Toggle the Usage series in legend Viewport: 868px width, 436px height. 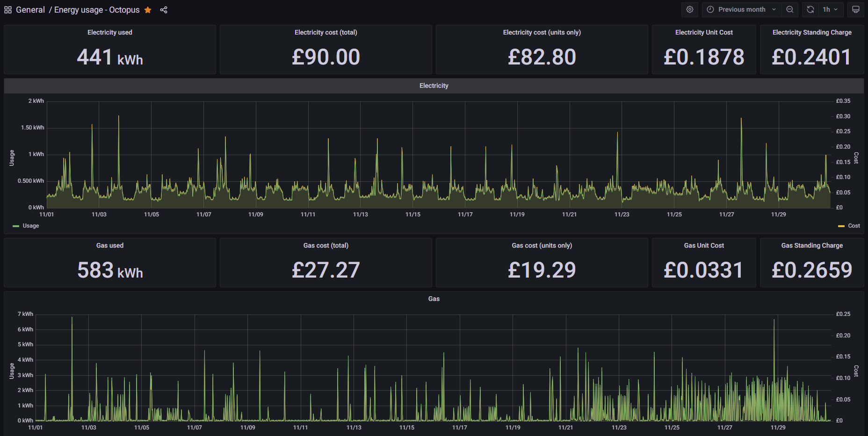[x=31, y=226]
